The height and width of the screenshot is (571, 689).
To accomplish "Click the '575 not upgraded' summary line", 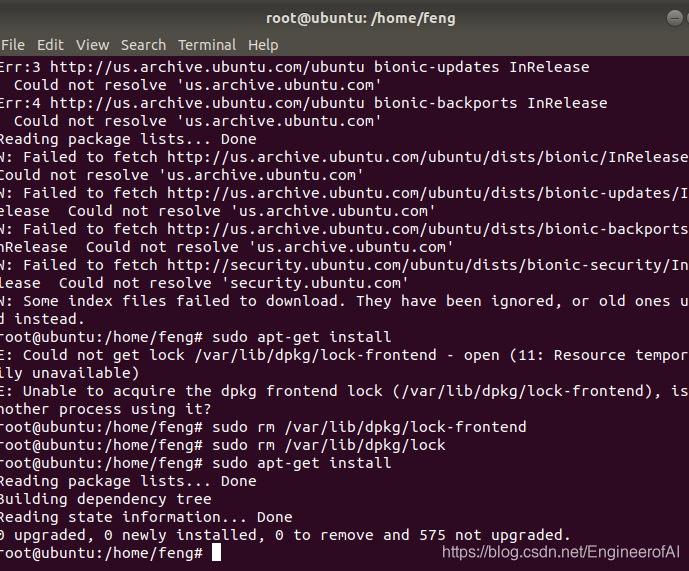I will [285, 535].
